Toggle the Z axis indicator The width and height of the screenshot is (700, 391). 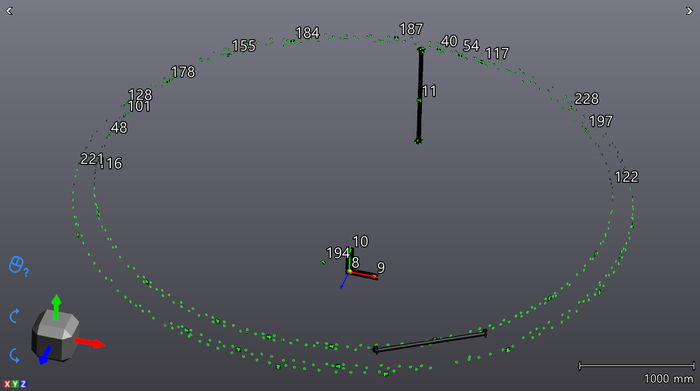[x=23, y=384]
